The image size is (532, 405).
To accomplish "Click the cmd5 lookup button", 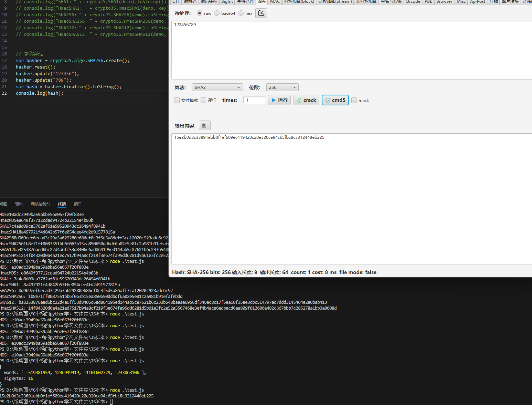I will (335, 100).
